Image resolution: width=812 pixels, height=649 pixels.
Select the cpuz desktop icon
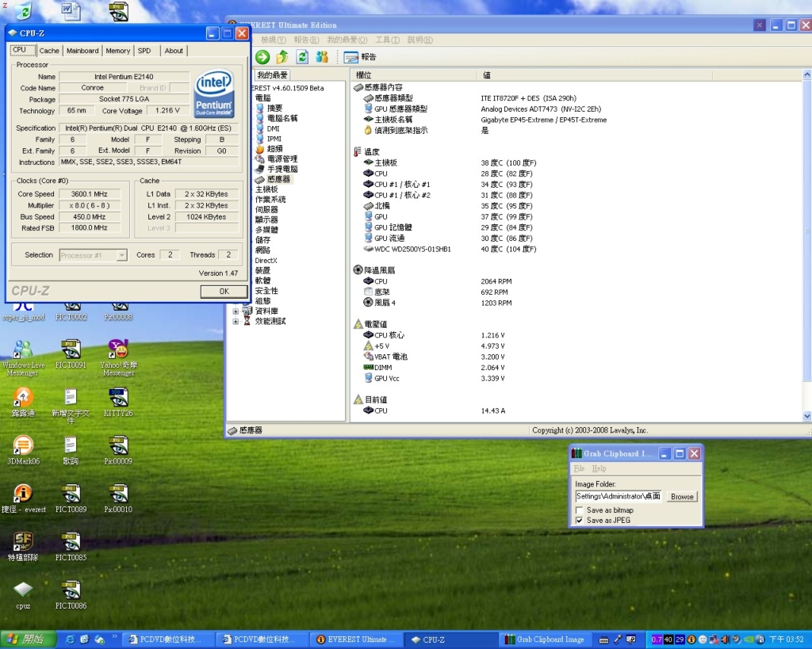point(23,595)
